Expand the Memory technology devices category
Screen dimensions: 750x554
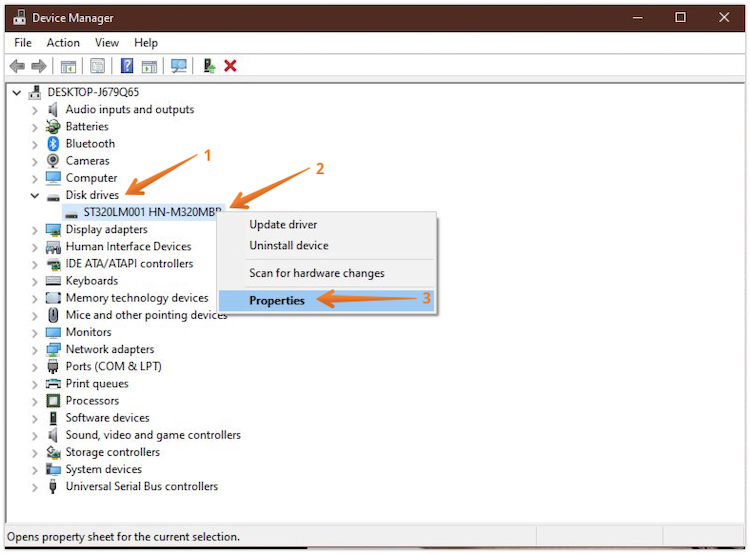34,299
